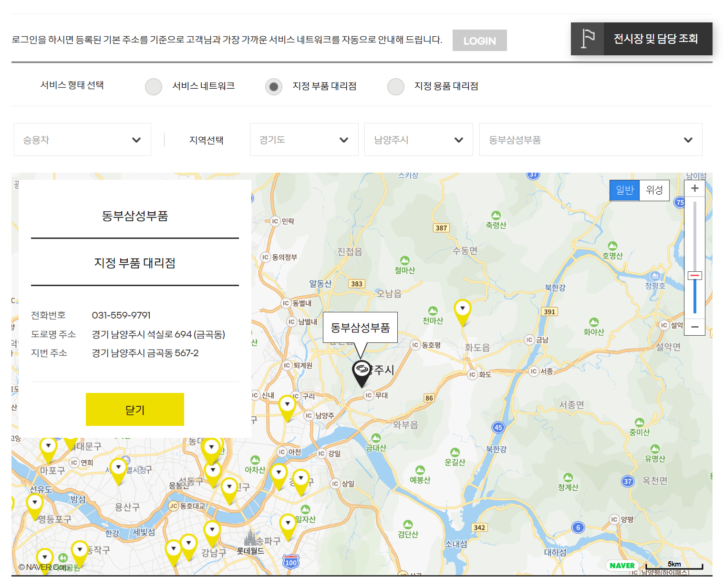
Task: Zoom out using the map minus button
Action: pos(694,327)
